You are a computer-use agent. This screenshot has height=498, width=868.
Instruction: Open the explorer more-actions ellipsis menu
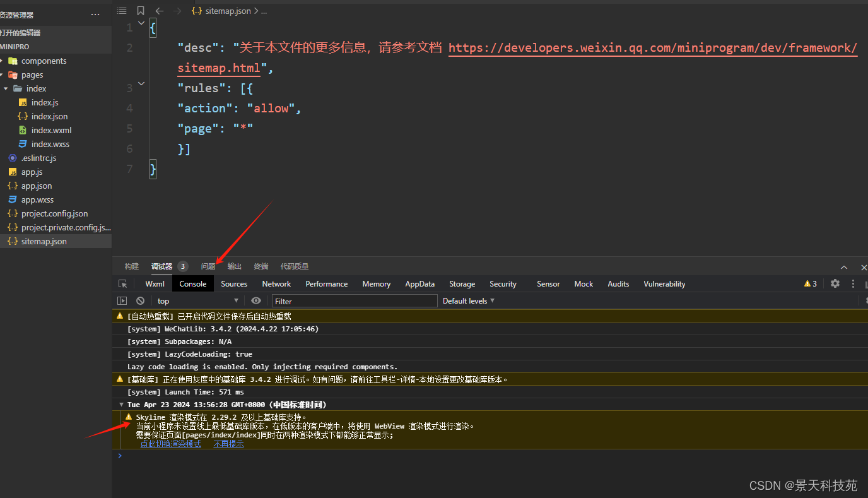point(95,15)
